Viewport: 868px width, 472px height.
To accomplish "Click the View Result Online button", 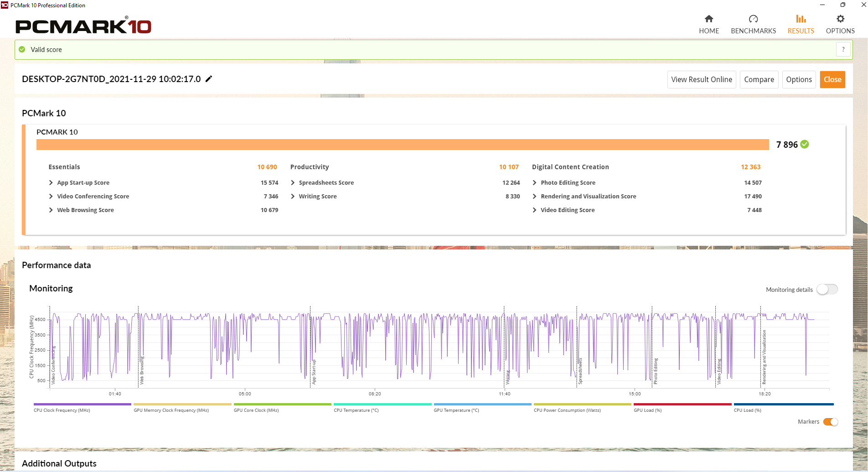I will pyautogui.click(x=701, y=79).
